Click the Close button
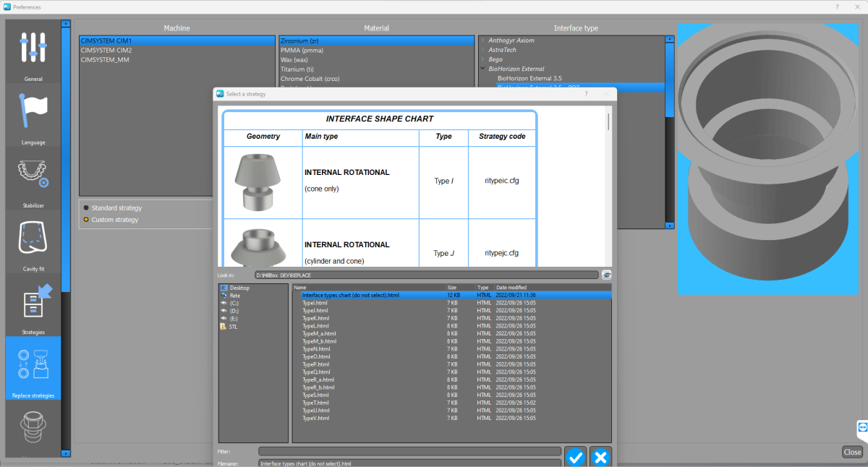 pyautogui.click(x=852, y=452)
